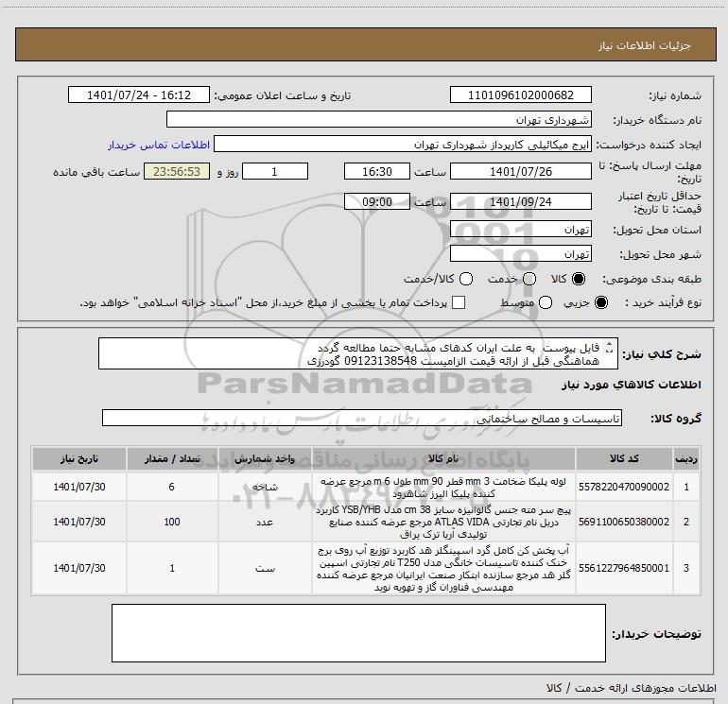The image size is (728, 704).
Task: Click the quantity cell 6
Action: pyautogui.click(x=172, y=487)
